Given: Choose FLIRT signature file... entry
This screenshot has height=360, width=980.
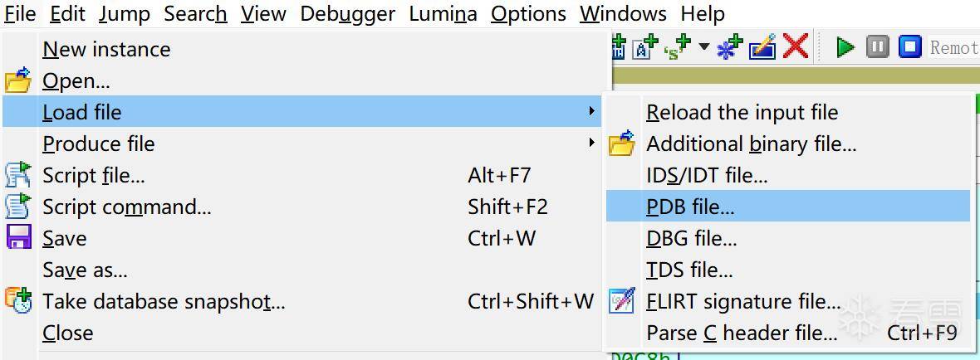Looking at the screenshot, I should click(743, 301).
